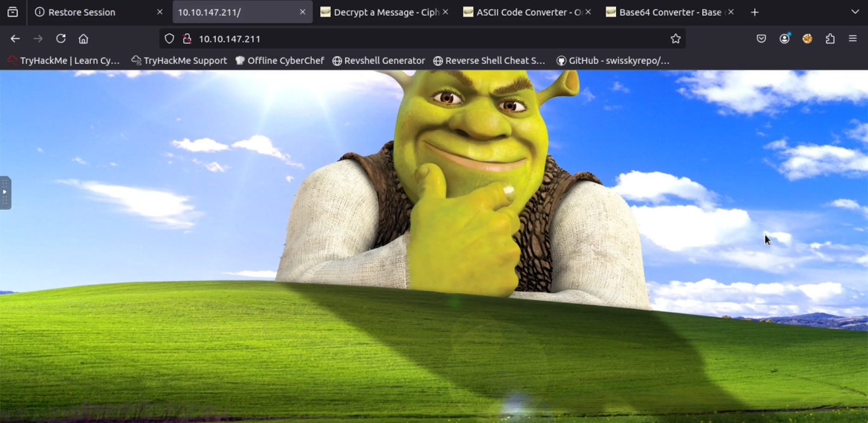Expand the side panel handle at left edge
The width and height of the screenshot is (868, 423).
click(x=5, y=192)
